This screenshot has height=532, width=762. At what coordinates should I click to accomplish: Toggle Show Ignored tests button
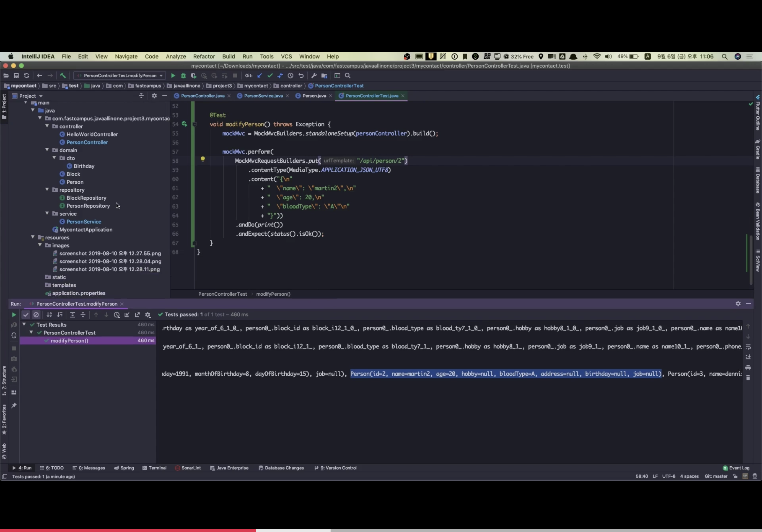tap(36, 315)
